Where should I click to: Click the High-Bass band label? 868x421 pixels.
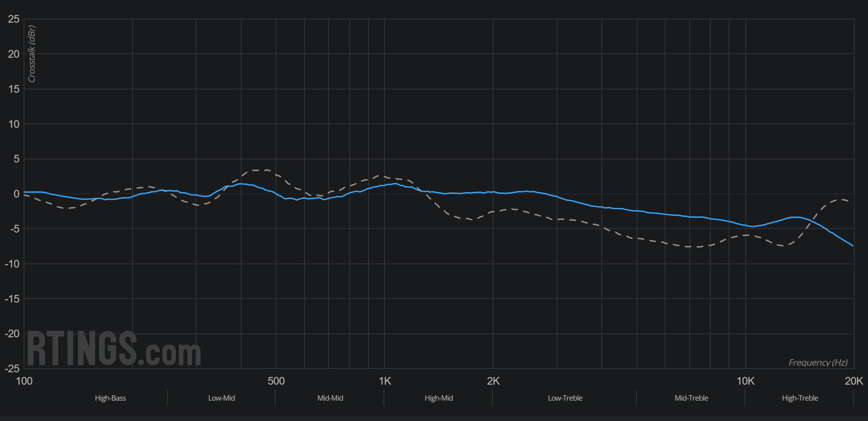coord(110,398)
